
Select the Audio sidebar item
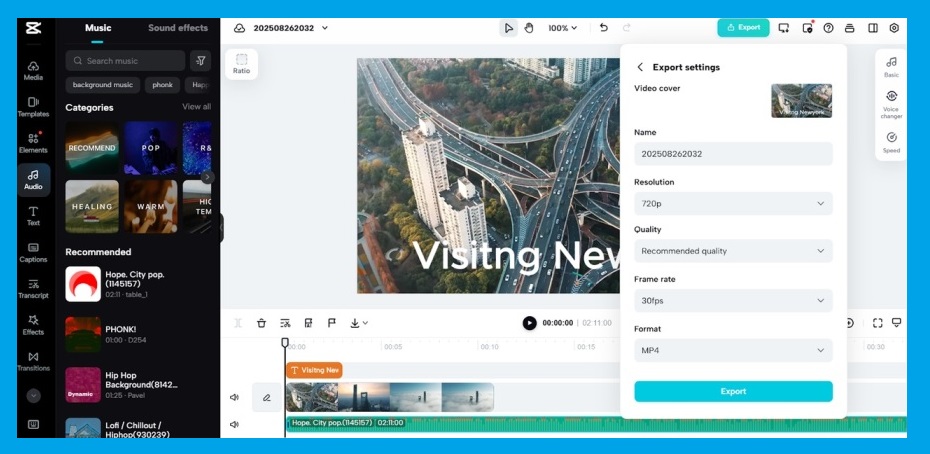pyautogui.click(x=33, y=180)
